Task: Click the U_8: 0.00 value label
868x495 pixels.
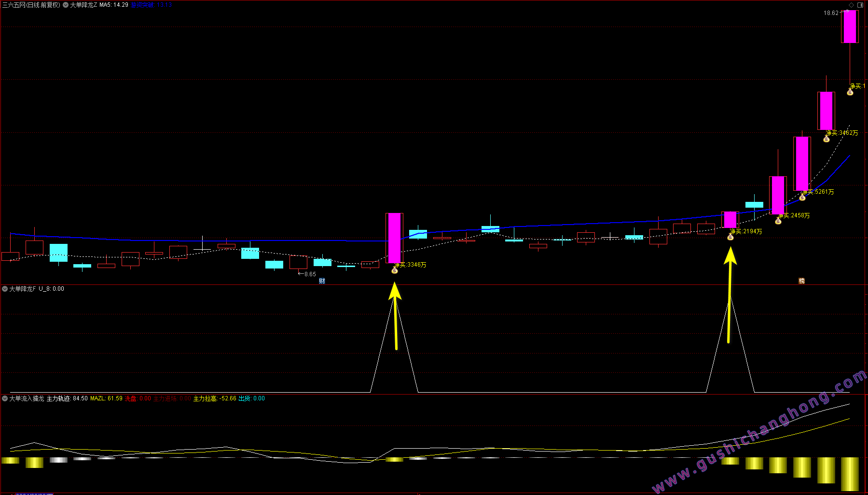Action: [x=51, y=289]
